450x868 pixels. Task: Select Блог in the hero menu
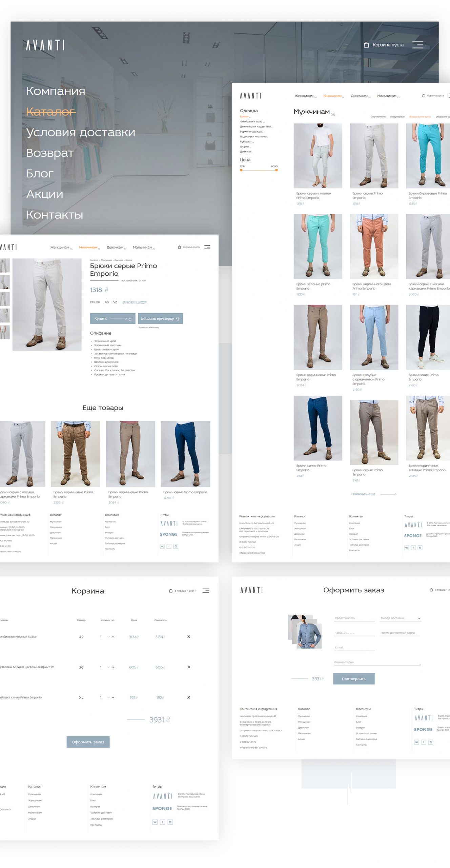tap(40, 174)
